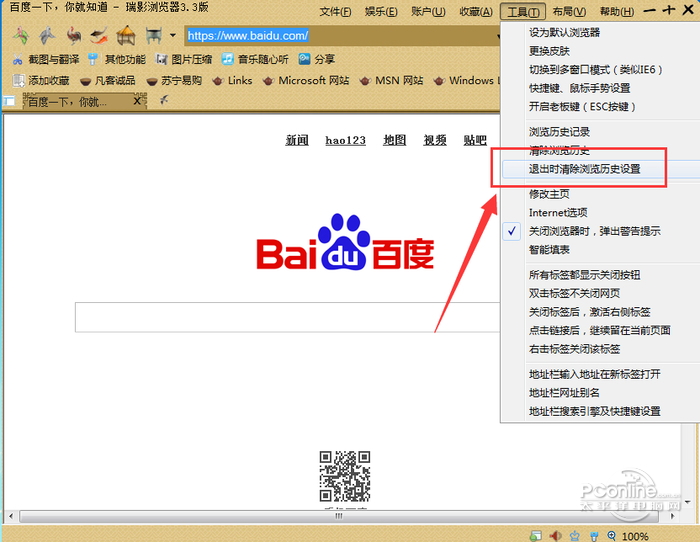
Task: Open new tab with the swallow icon
Action: click(x=164, y=100)
